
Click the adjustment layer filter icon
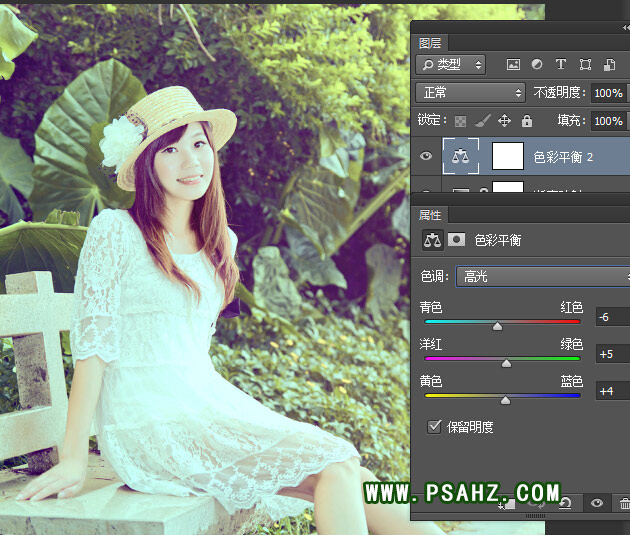coord(537,65)
